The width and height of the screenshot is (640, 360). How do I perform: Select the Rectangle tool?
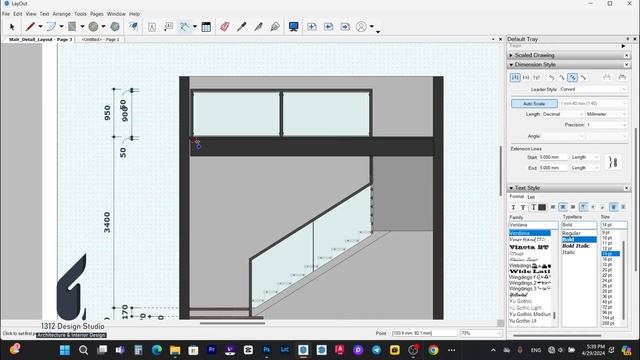tap(72, 27)
